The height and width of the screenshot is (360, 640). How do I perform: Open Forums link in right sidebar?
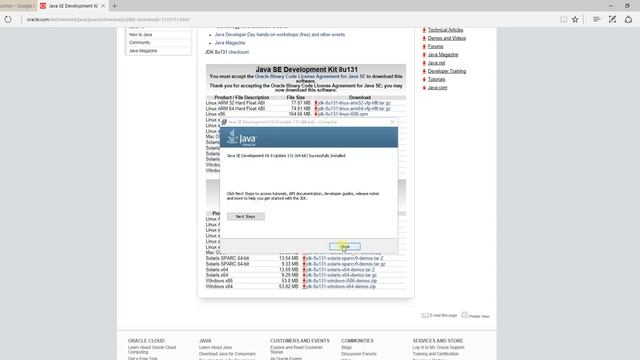coord(435,47)
